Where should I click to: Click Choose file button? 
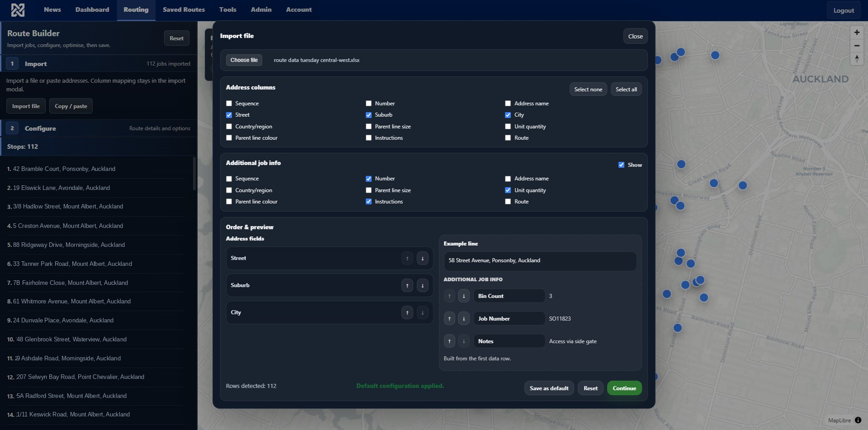click(x=244, y=60)
